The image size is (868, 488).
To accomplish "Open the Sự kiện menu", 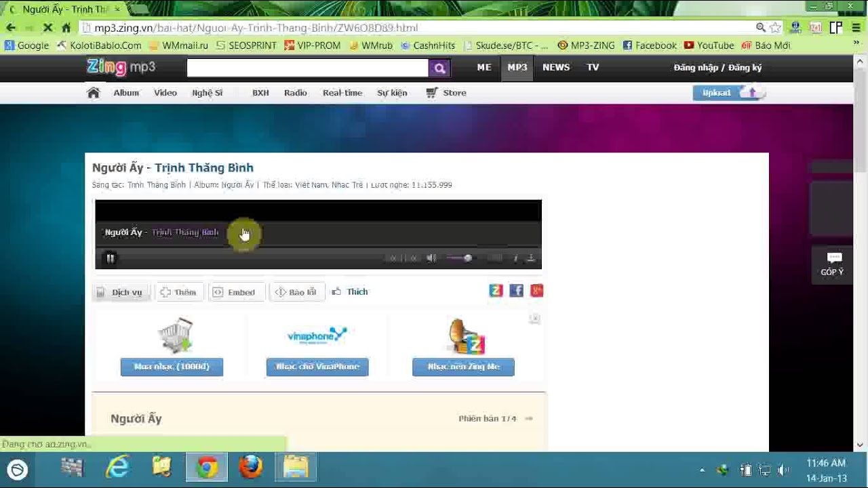I will point(392,93).
